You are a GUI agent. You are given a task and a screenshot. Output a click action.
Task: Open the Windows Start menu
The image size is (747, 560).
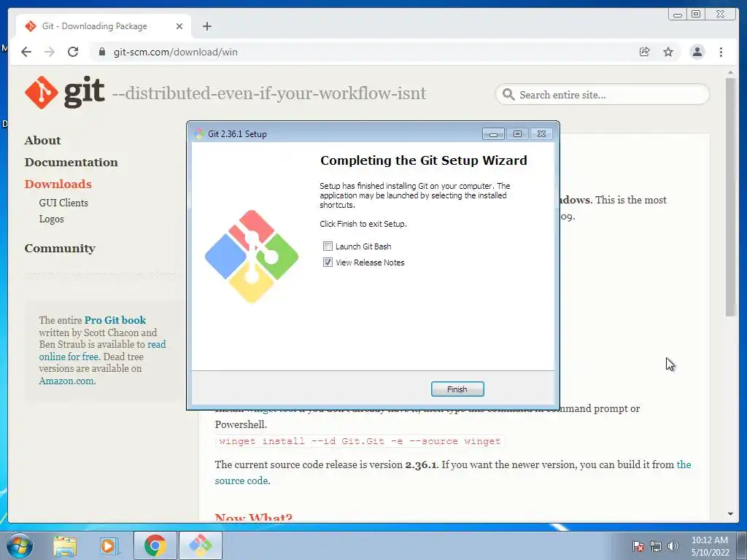point(19,545)
